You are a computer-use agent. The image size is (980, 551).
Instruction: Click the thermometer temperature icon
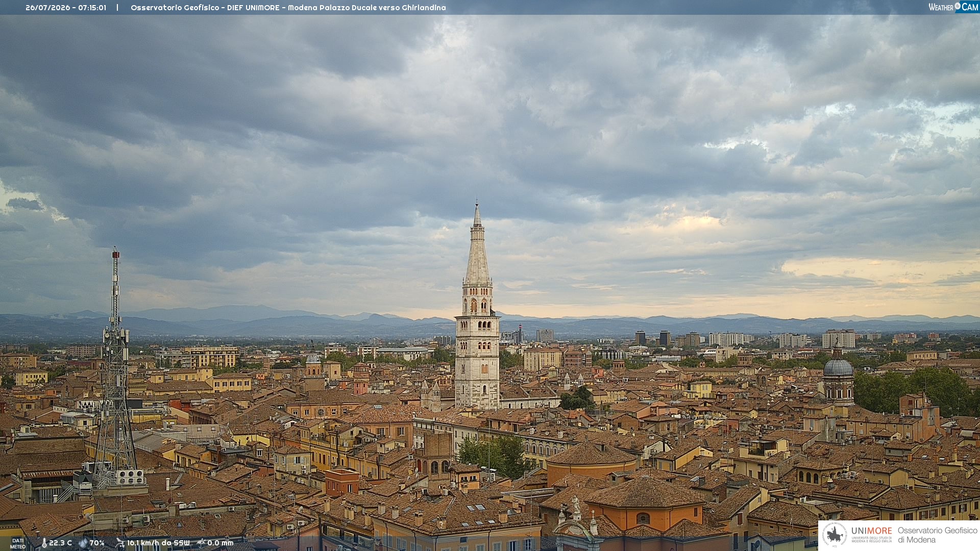tap(44, 543)
